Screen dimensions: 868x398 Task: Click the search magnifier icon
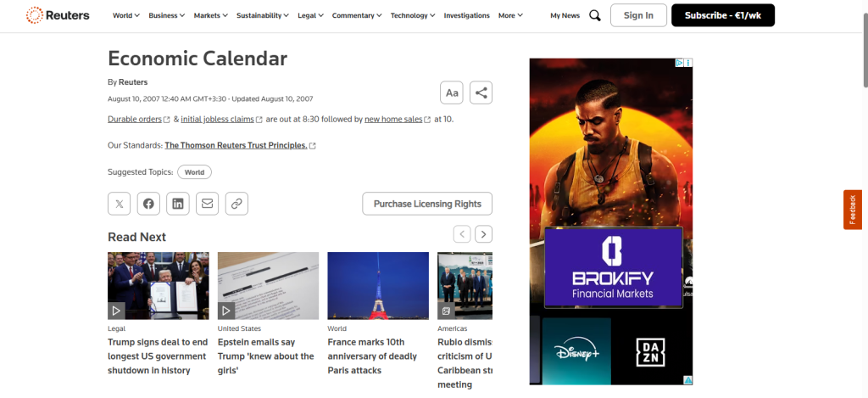[595, 15]
